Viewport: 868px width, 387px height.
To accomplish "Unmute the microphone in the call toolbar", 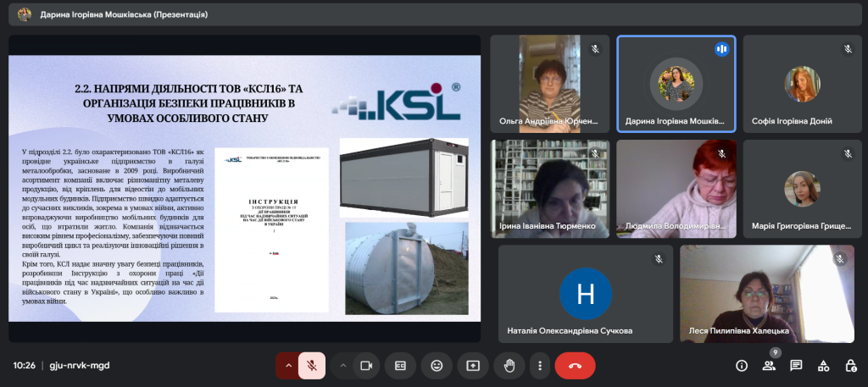I will pyautogui.click(x=312, y=366).
